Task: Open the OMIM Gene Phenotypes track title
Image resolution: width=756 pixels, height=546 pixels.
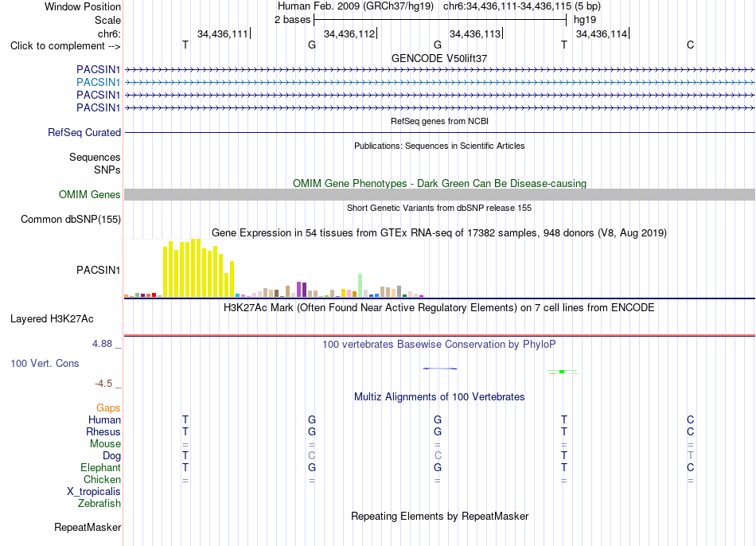Action: click(x=439, y=183)
